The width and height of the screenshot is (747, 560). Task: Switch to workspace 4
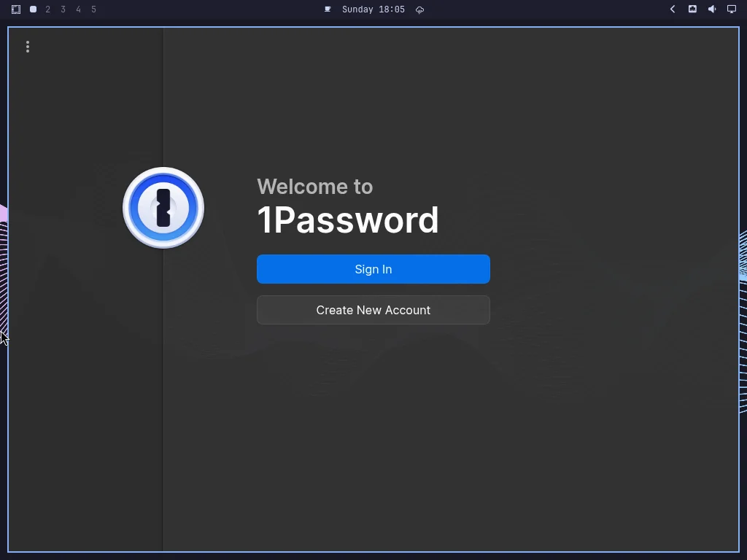pos(78,9)
